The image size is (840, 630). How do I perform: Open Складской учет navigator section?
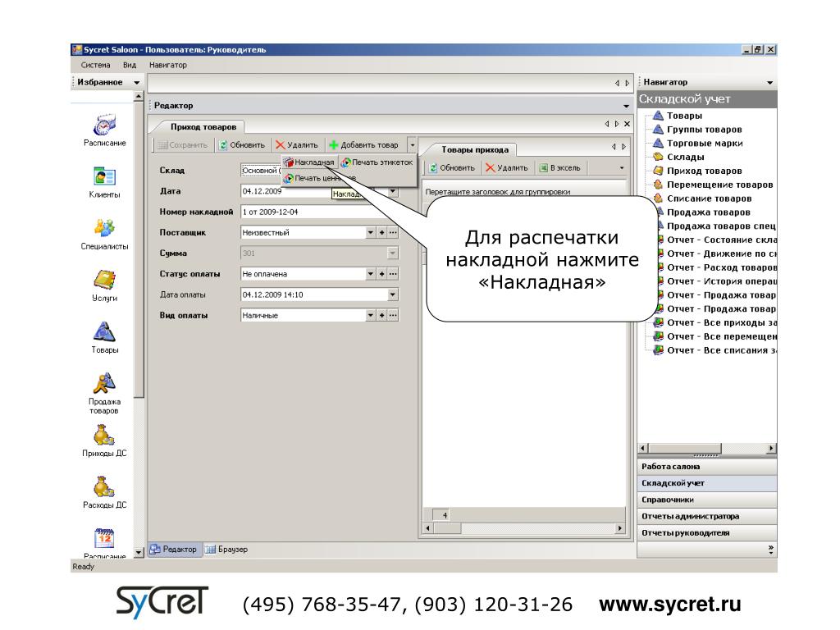[706, 483]
